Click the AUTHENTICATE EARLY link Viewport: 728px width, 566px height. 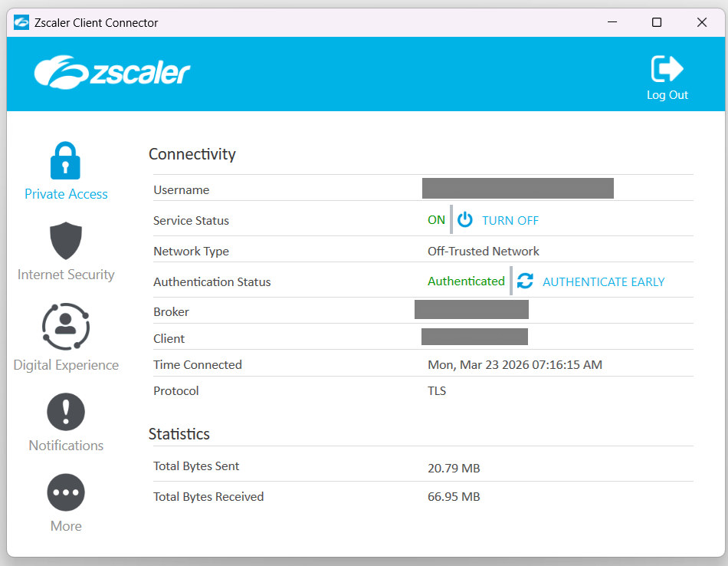point(604,282)
